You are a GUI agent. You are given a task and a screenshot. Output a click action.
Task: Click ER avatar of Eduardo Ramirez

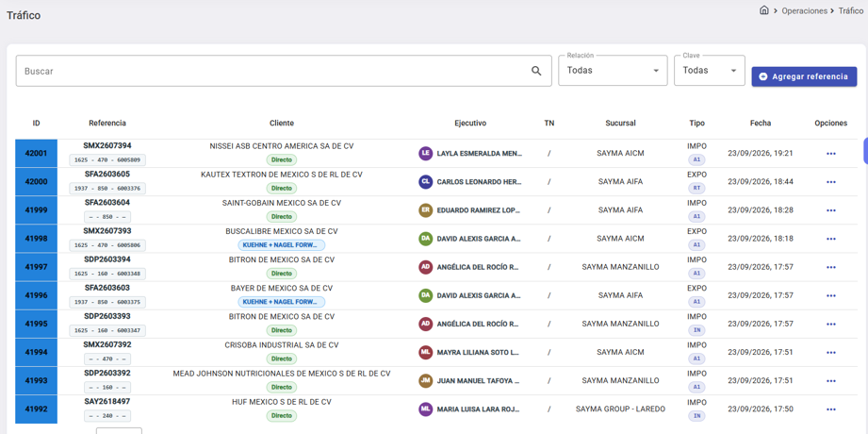[425, 210]
